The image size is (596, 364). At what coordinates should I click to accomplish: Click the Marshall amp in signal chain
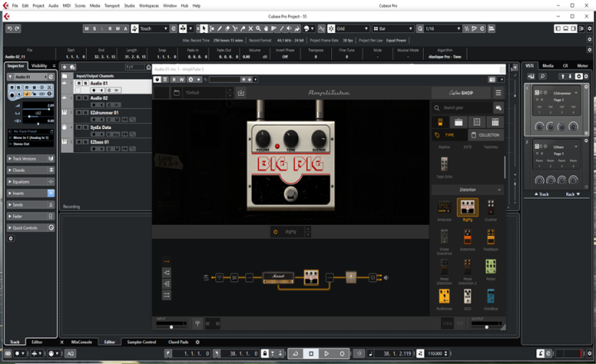pyautogui.click(x=278, y=278)
